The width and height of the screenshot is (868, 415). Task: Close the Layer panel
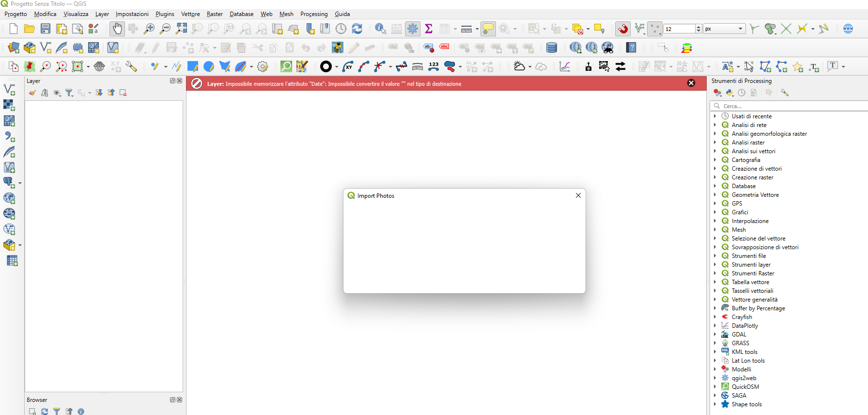tap(180, 81)
